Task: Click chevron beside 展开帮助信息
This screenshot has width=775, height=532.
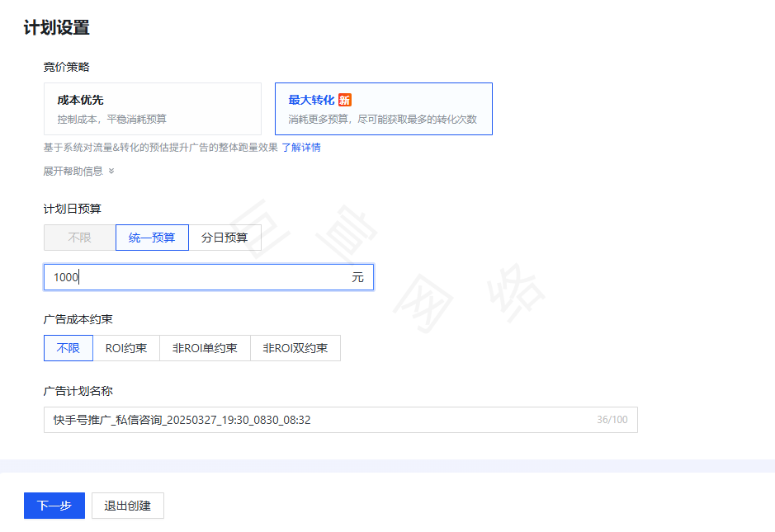Action: click(111, 171)
